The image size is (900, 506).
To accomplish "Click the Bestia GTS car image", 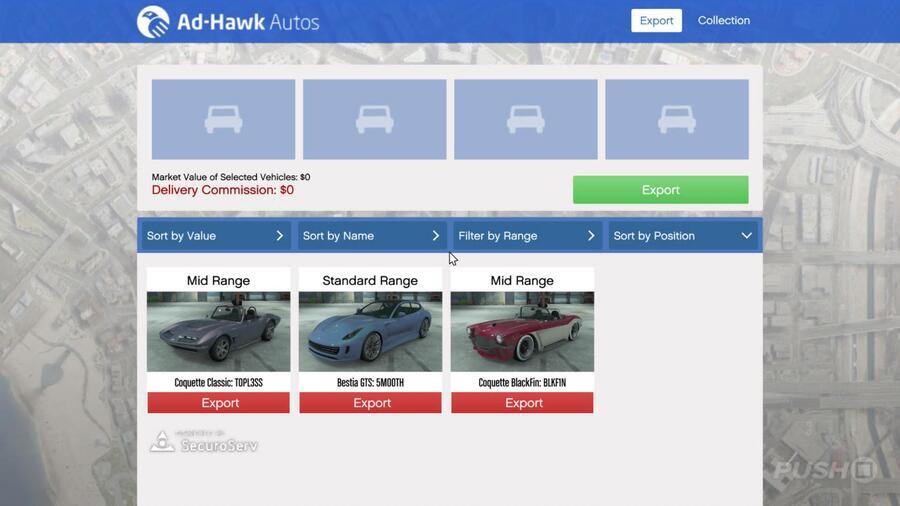I will click(x=371, y=331).
